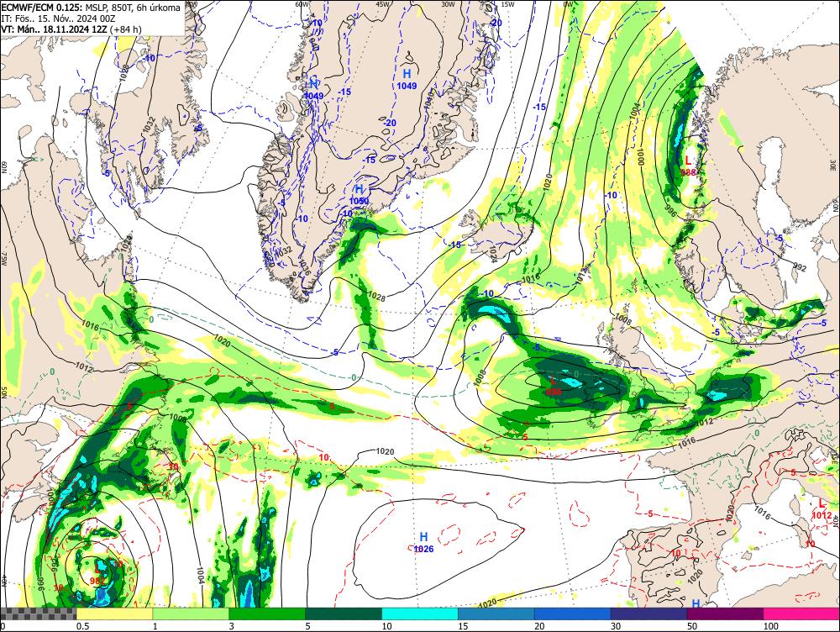Click the purple 50–100 mm legend swatch
This screenshot has height=632, width=840.
click(726, 614)
